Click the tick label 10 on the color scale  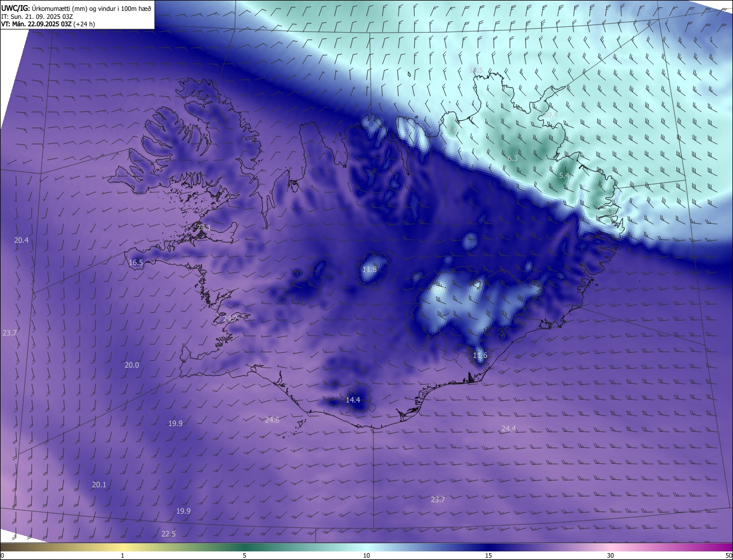click(x=366, y=555)
